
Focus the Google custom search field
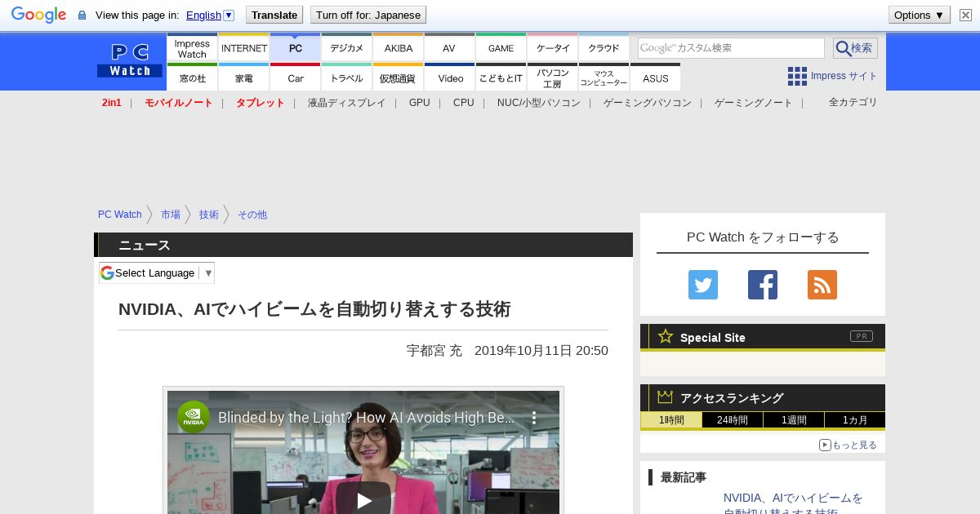point(731,48)
